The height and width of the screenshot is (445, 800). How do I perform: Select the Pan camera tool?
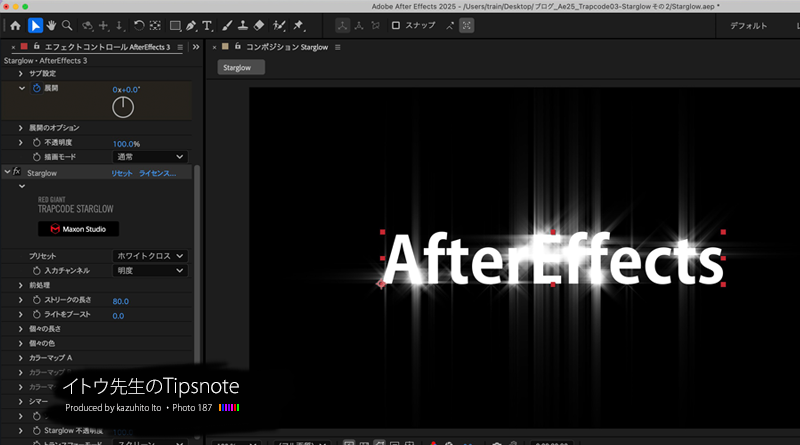coord(104,26)
